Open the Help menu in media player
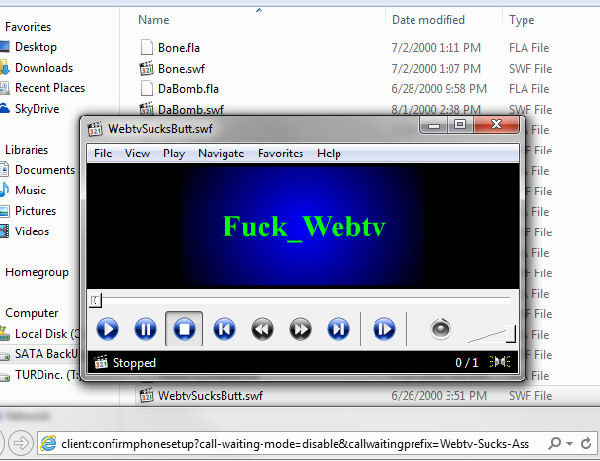This screenshot has width=600, height=461. pos(329,153)
